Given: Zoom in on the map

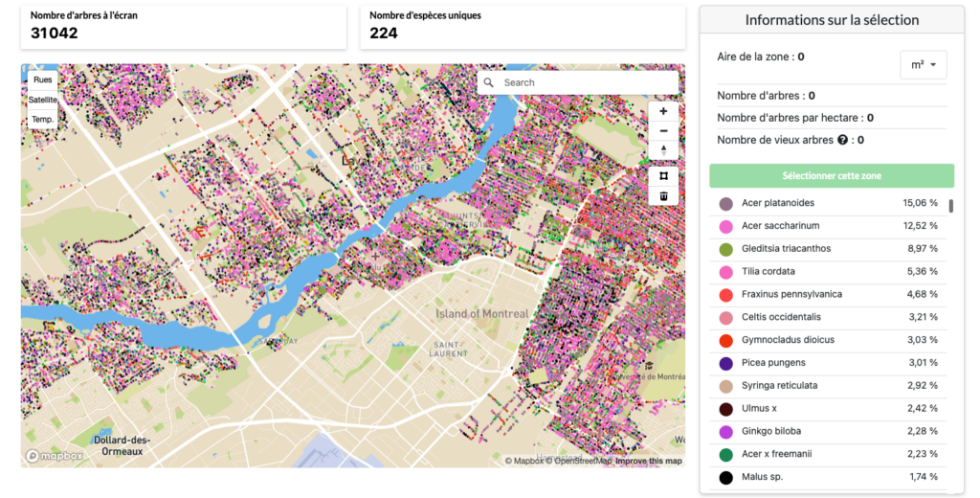Looking at the screenshot, I should pos(663,111).
